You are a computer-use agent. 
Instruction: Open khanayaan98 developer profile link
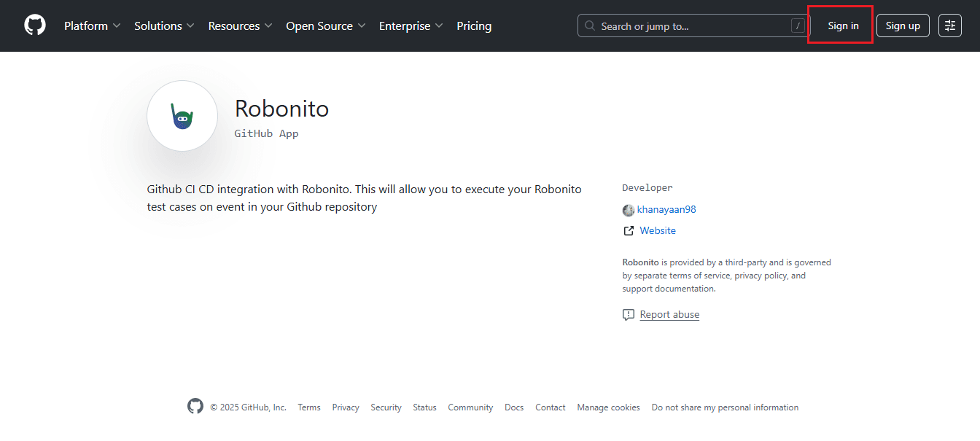click(666, 210)
